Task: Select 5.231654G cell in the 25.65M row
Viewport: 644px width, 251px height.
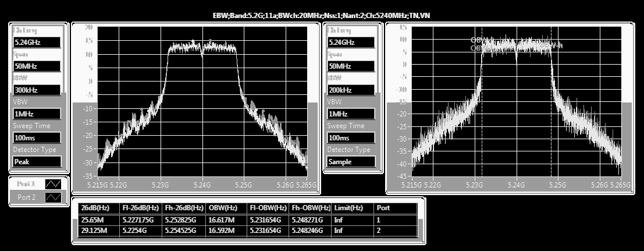Action: [x=268, y=220]
